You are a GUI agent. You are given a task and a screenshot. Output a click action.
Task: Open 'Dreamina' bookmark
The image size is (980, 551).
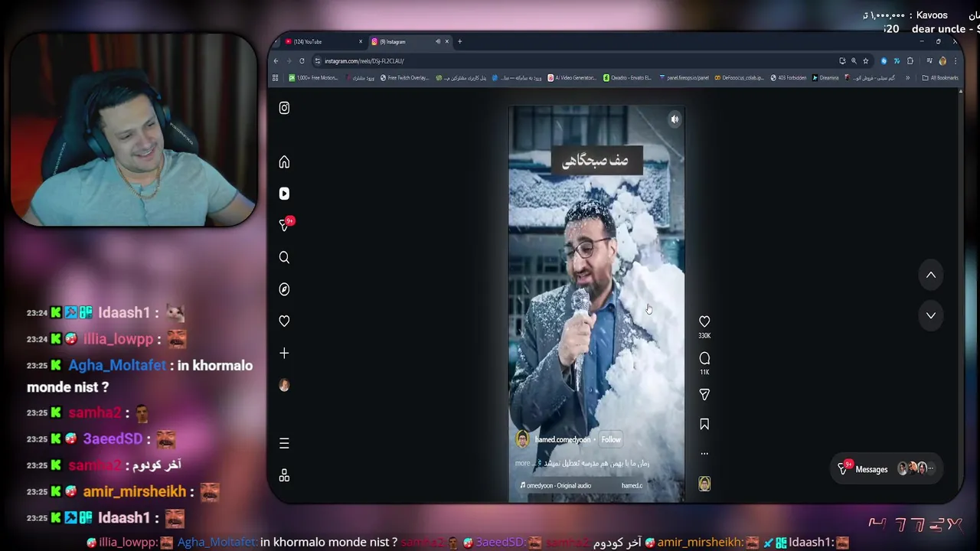pyautogui.click(x=825, y=78)
